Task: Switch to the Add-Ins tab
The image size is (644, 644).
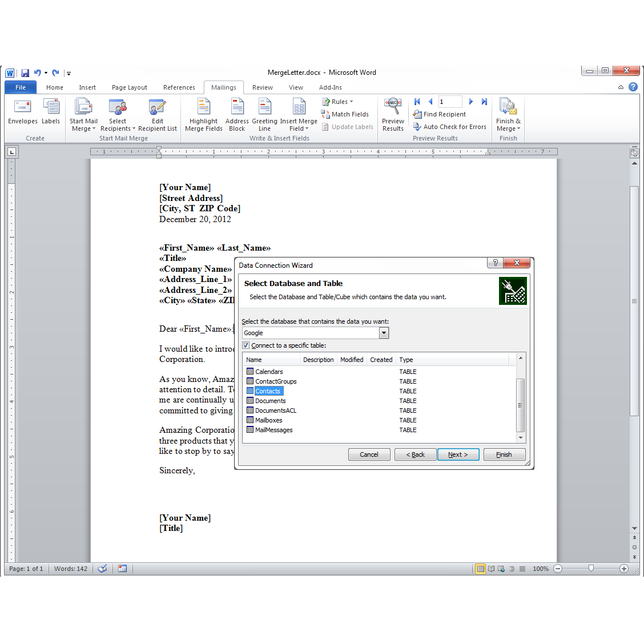Action: click(330, 87)
